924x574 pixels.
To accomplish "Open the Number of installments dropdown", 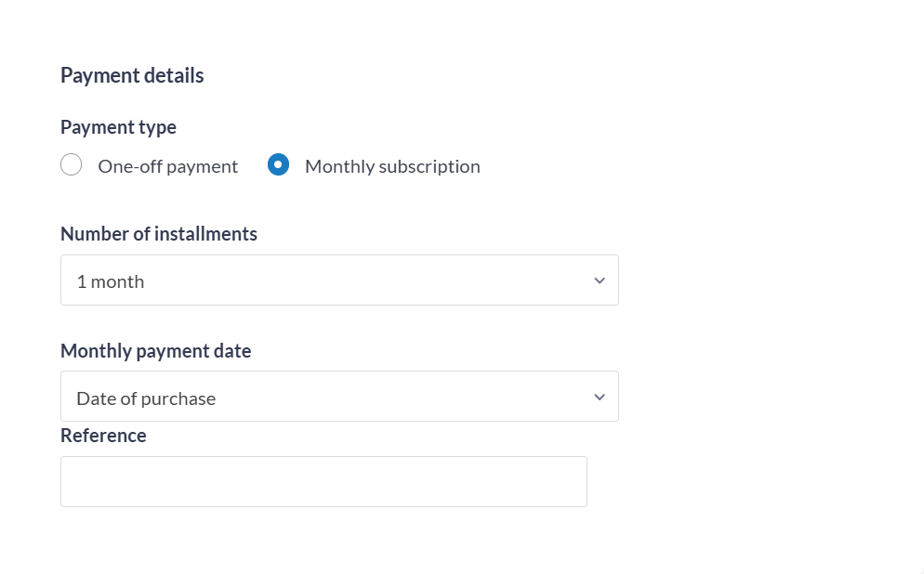I will tap(339, 280).
